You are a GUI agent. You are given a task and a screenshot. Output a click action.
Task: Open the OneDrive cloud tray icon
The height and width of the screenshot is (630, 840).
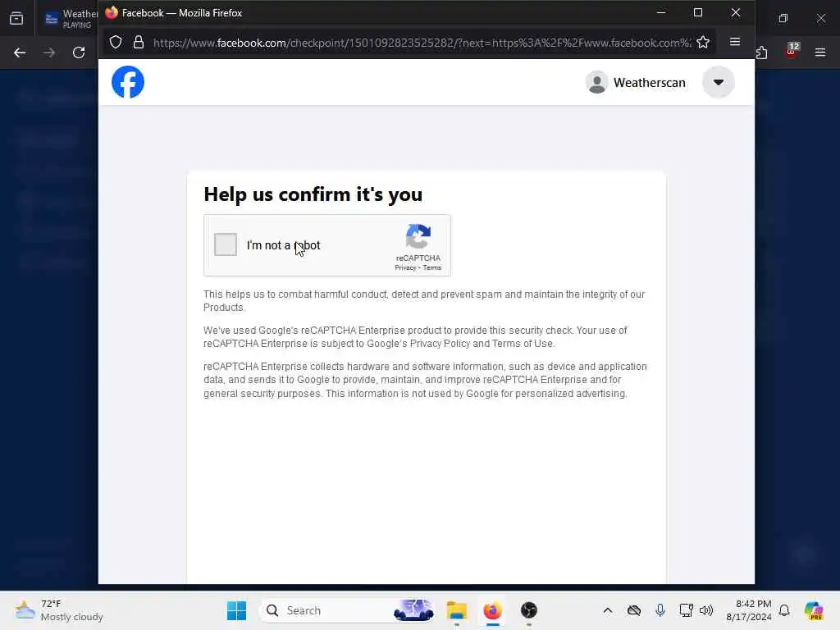tap(634, 610)
